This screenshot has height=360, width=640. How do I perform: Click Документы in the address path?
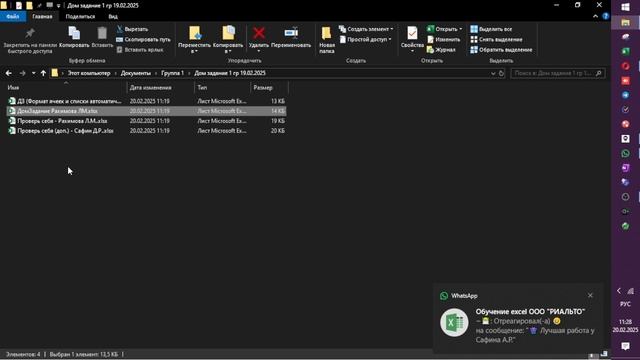136,73
